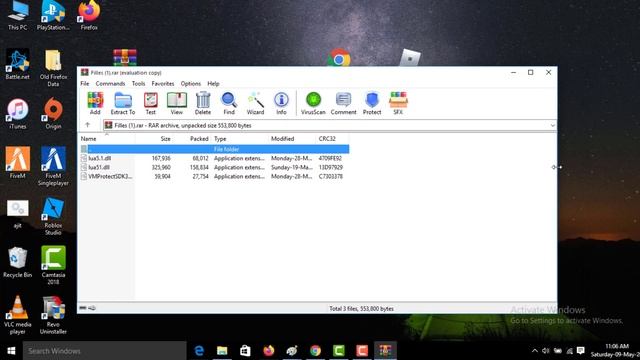
Task: Click This PC desktop icon
Action: (17, 16)
